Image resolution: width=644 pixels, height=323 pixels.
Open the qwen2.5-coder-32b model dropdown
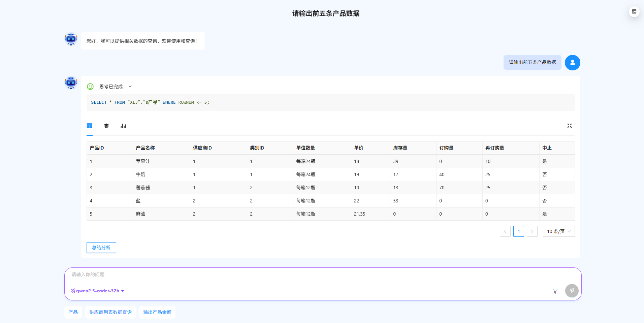point(98,291)
